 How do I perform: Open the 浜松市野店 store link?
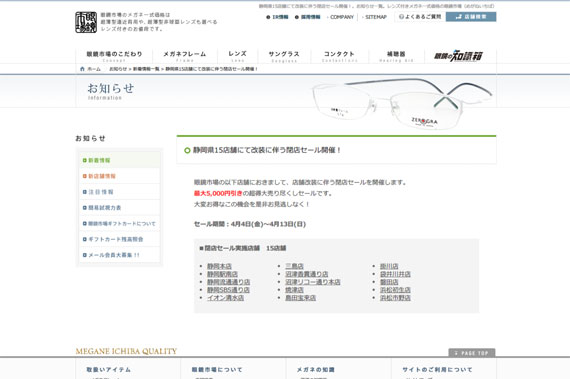pyautogui.click(x=395, y=298)
